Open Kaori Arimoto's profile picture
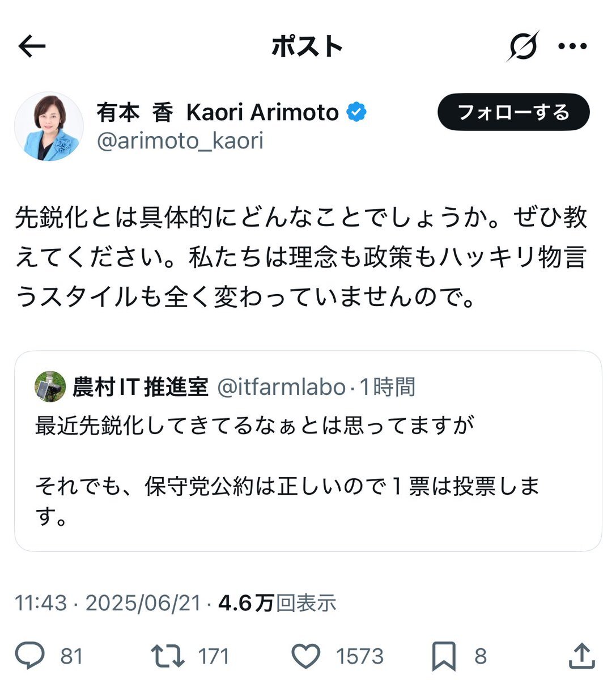The height and width of the screenshot is (680, 616). (x=49, y=126)
